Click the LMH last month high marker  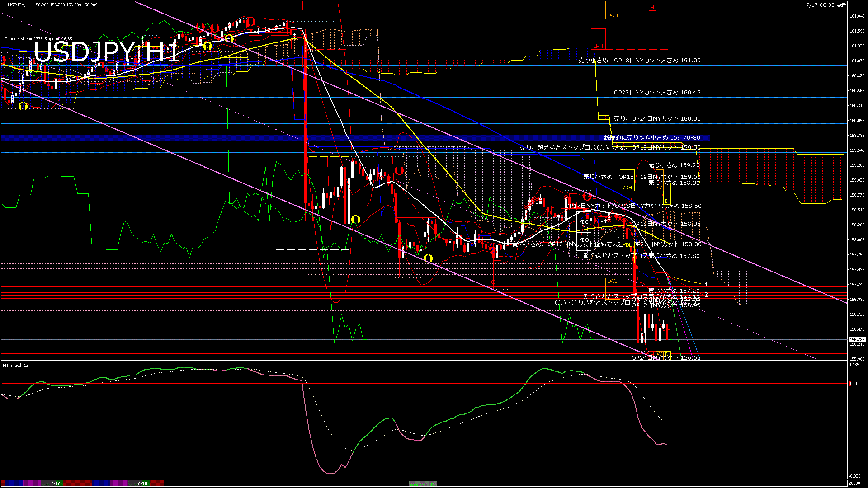pos(598,46)
